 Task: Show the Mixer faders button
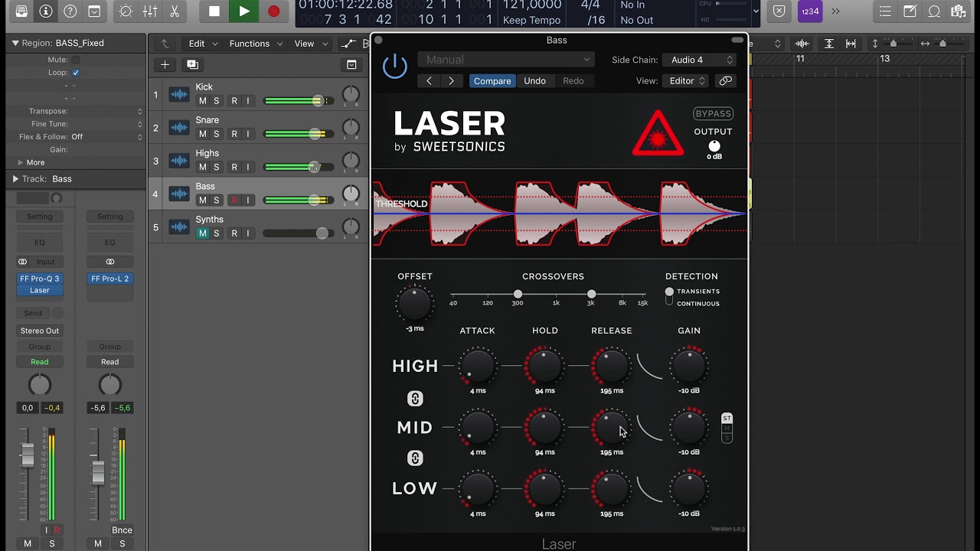[x=150, y=11]
